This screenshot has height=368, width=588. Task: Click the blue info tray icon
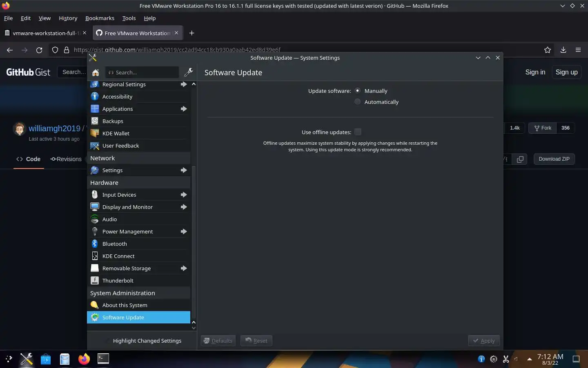(x=481, y=359)
